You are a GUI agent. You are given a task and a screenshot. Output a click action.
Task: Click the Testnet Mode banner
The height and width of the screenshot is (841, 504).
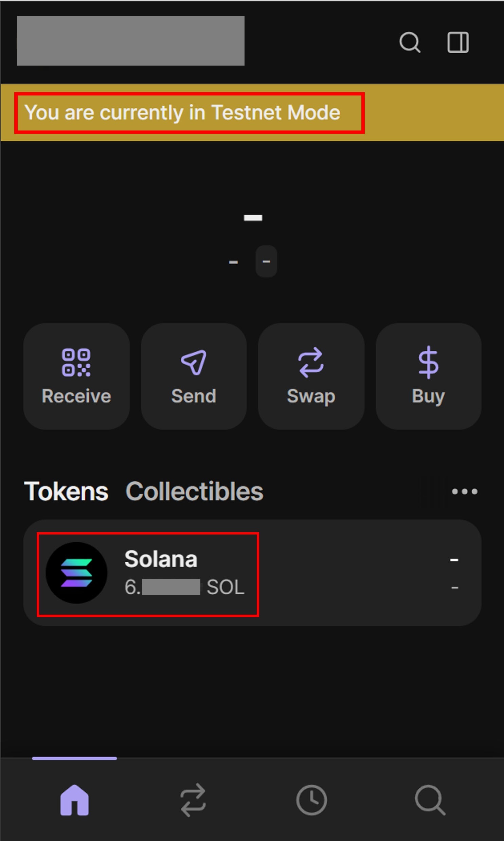251,112
